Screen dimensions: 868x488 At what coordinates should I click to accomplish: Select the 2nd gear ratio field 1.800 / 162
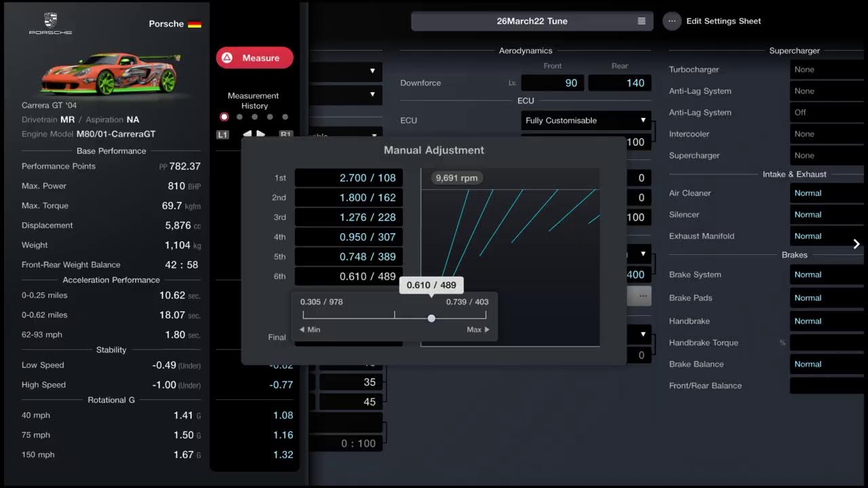tap(349, 197)
